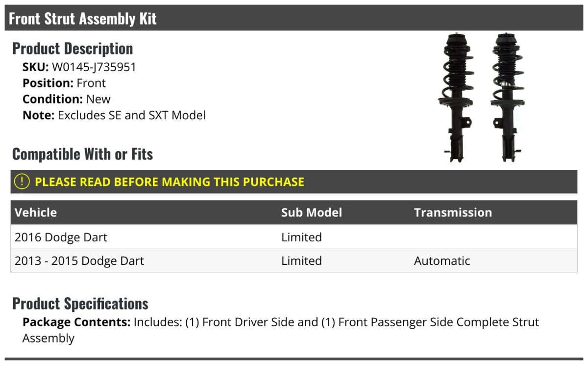Click Limited sub model for 2016 Dart

pyautogui.click(x=301, y=237)
